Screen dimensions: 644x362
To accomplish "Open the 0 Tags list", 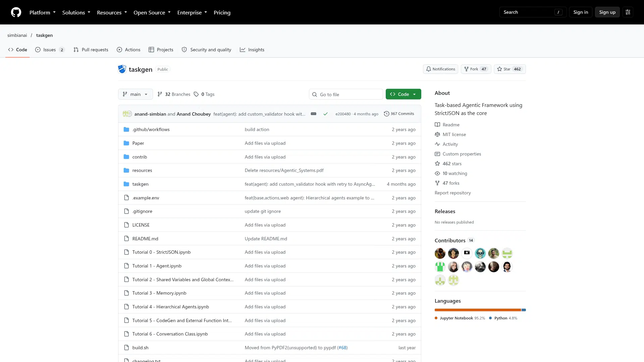I will pos(204,94).
